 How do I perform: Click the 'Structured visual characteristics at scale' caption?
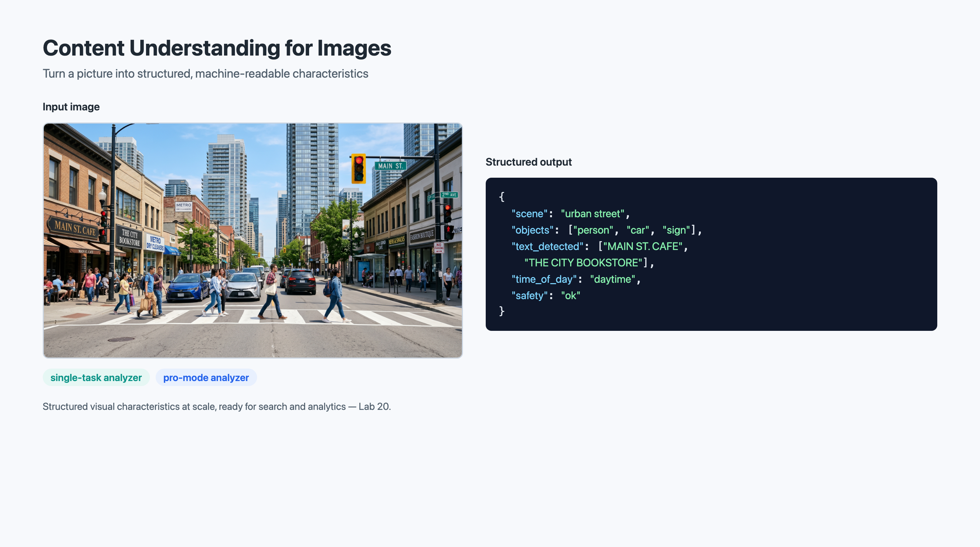[217, 407]
